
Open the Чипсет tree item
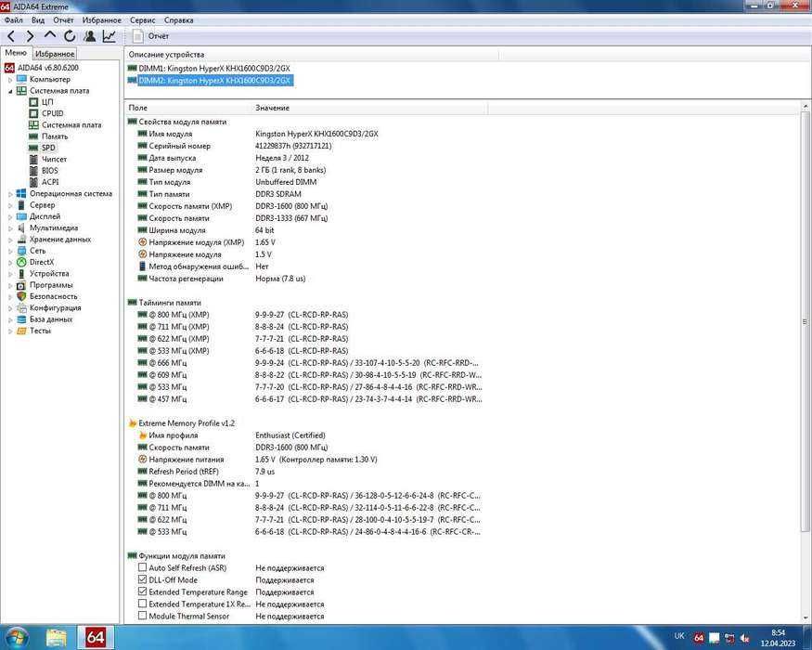click(x=55, y=159)
